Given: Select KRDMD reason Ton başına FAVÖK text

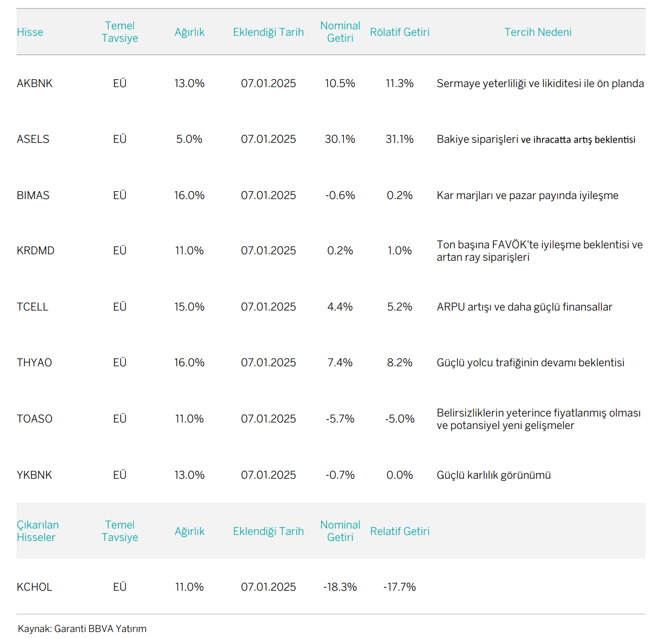Looking at the screenshot, I should pos(540,251).
